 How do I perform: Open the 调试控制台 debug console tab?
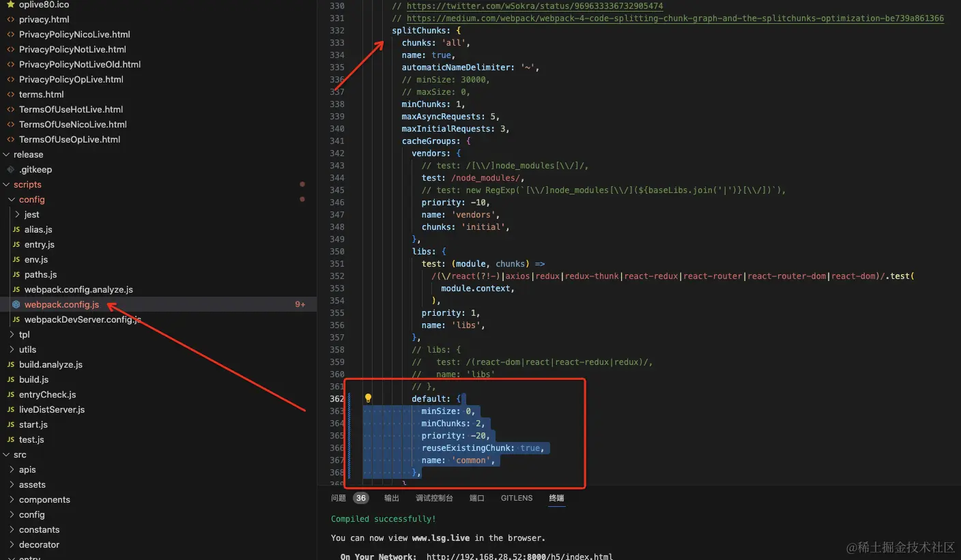point(434,498)
